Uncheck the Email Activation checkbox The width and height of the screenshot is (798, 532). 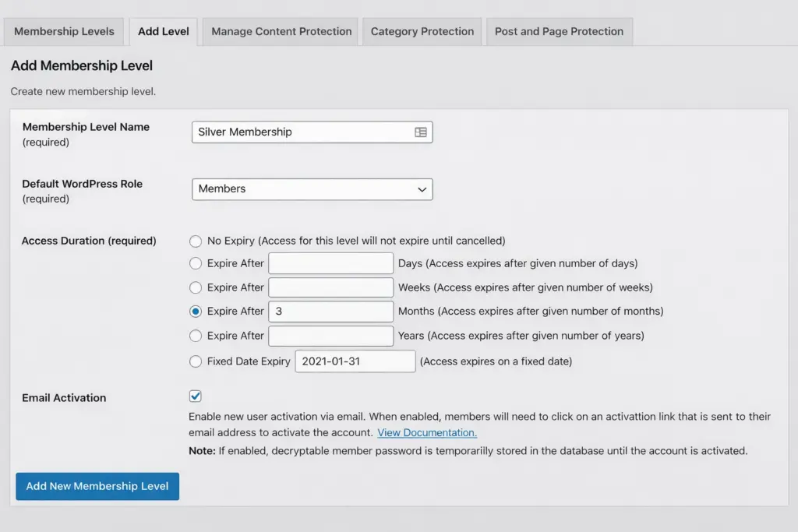(196, 396)
